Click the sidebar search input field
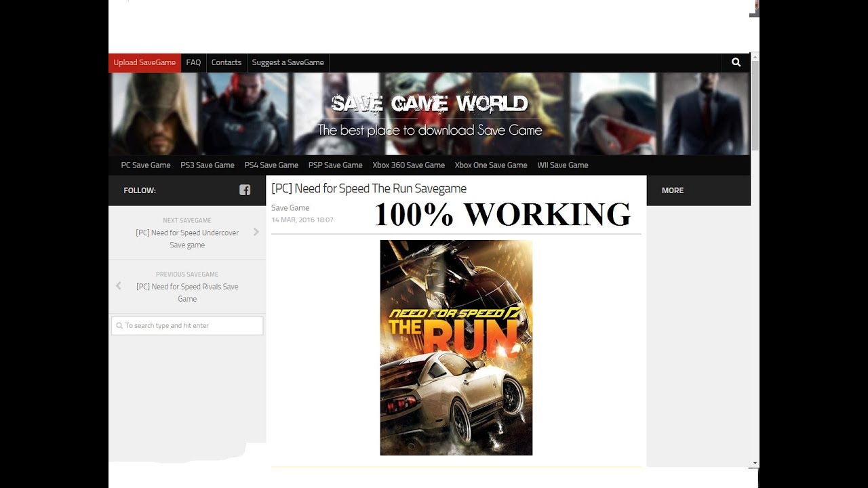Image resolution: width=868 pixels, height=488 pixels. [x=187, y=325]
